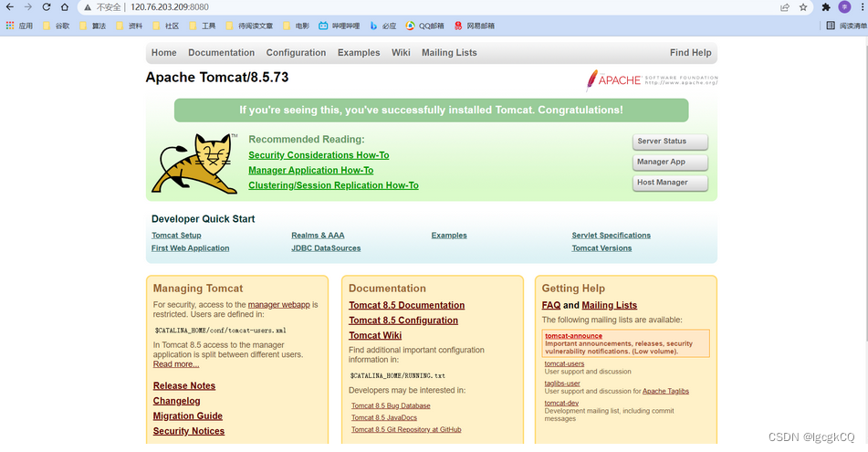
Task: Open the Security Notices link
Action: click(x=189, y=431)
